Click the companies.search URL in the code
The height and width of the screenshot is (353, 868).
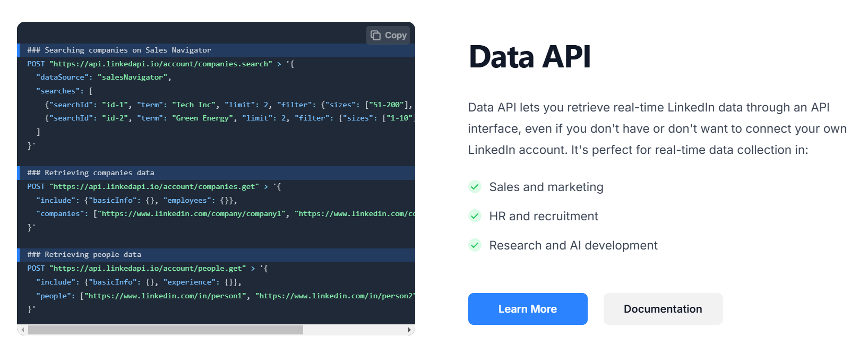point(161,64)
